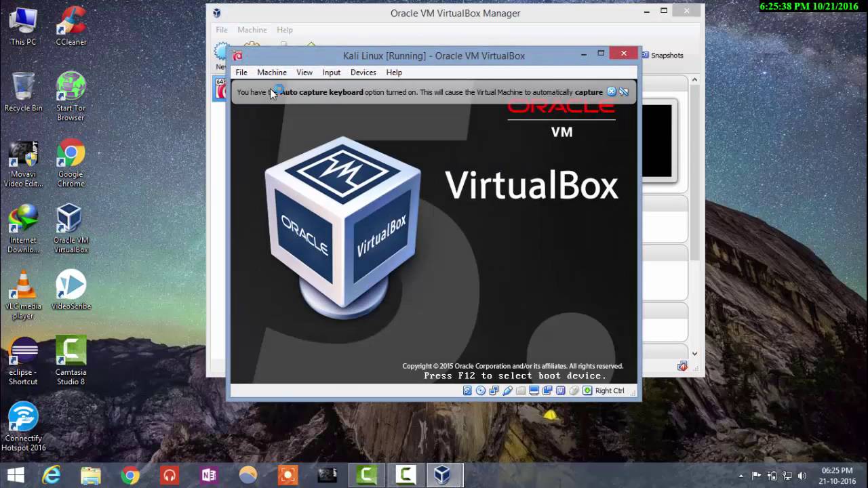Open Machine menu in Kali Linux window

(x=272, y=73)
